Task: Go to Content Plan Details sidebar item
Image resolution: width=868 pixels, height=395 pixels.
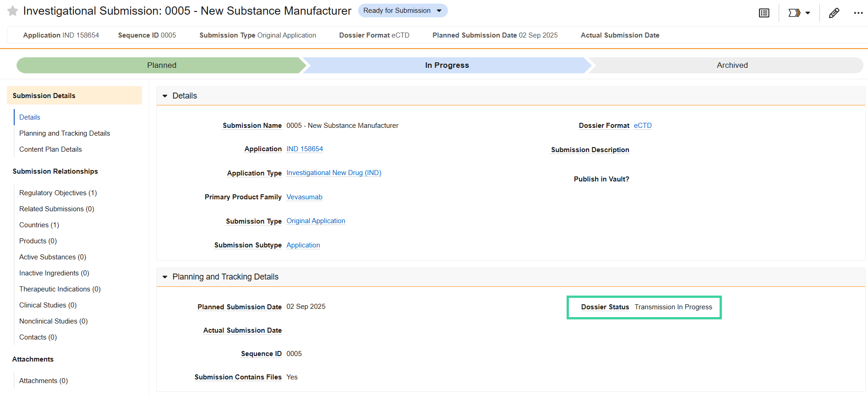Action: [50, 149]
